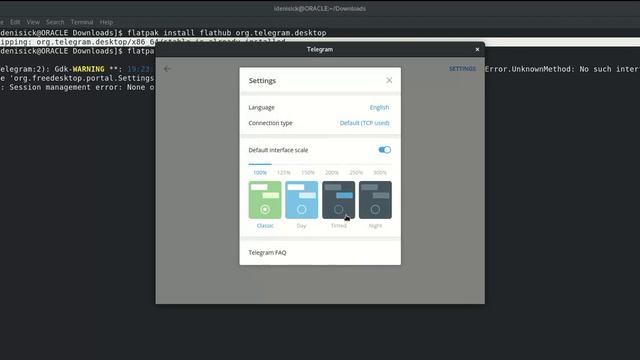Open the Help menu in terminal
This screenshot has width=640, height=360.
tap(106, 22)
